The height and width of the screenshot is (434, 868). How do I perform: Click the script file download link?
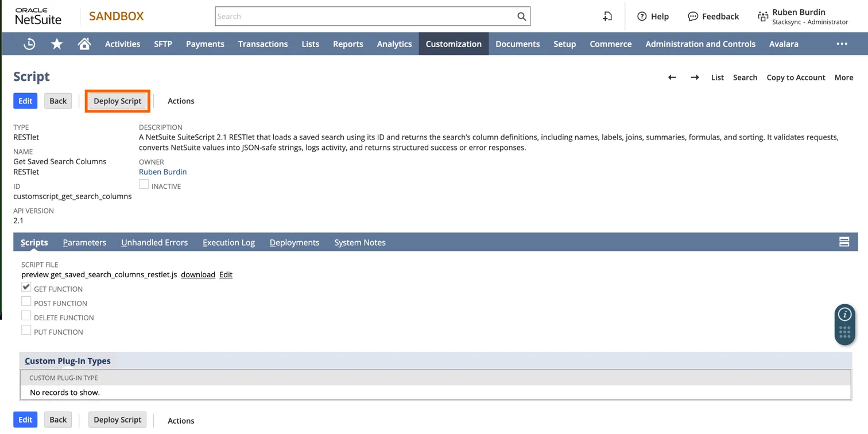[198, 274]
